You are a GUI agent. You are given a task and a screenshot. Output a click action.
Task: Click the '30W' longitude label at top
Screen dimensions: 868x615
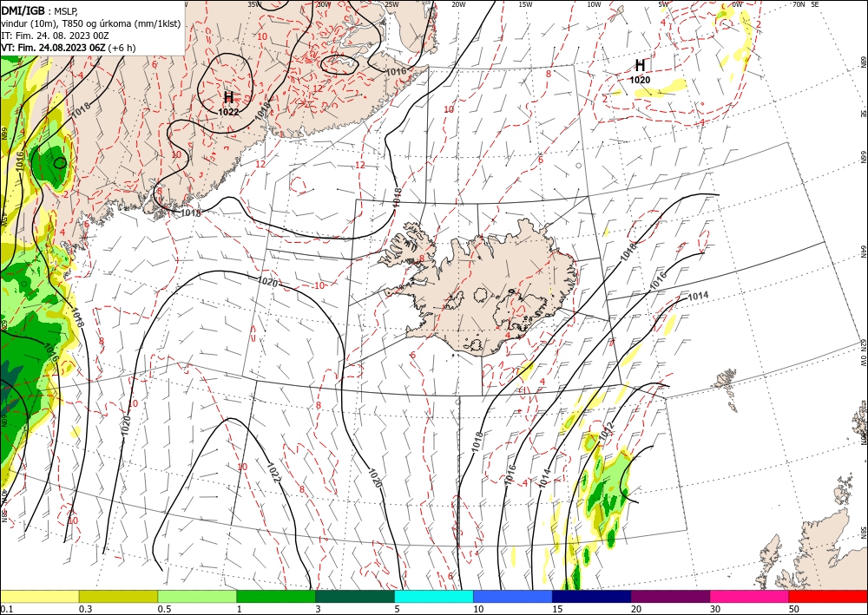coord(323,4)
